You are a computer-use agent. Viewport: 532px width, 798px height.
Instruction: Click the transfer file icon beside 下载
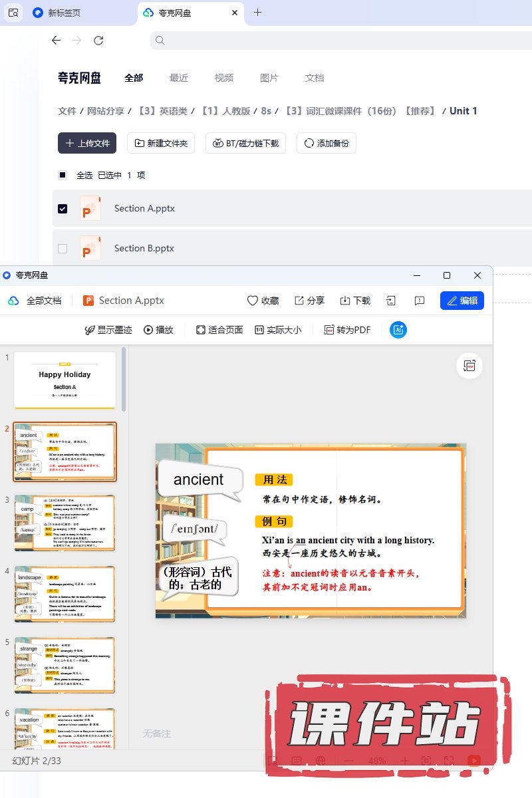(391, 301)
